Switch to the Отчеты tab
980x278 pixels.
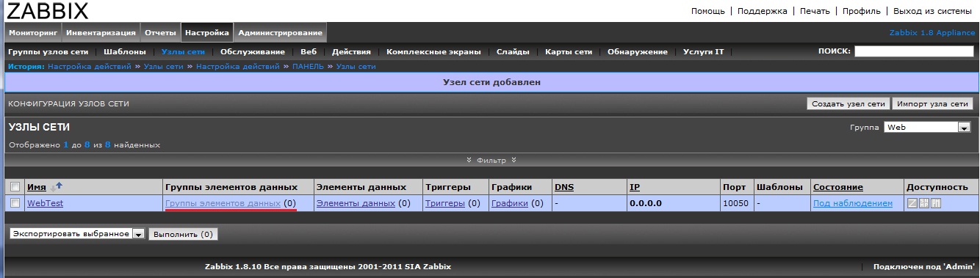[x=160, y=33]
